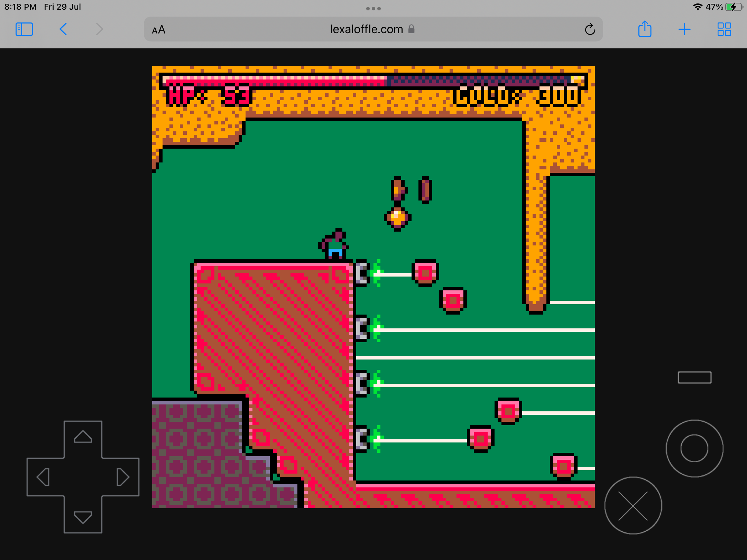Image resolution: width=747 pixels, height=560 pixels.
Task: Open the Safari sidebar panel
Action: coord(24,29)
